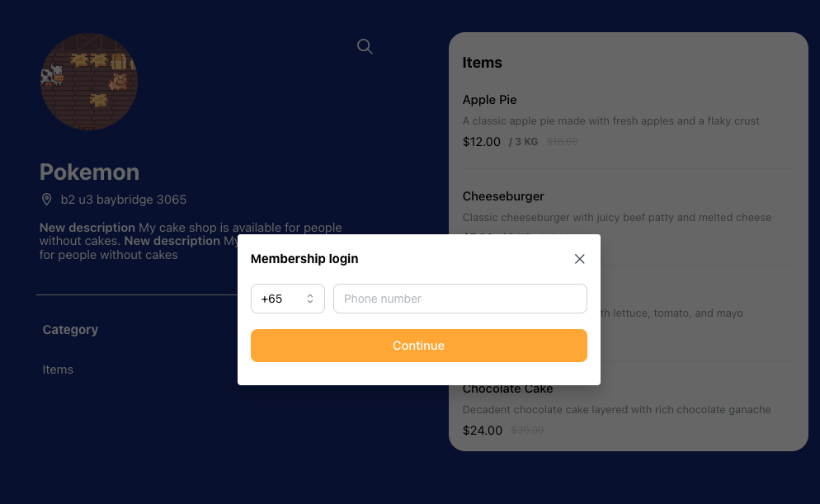Click the $12.00 Apple Pie price
The height and width of the screenshot is (504, 820).
482,142
